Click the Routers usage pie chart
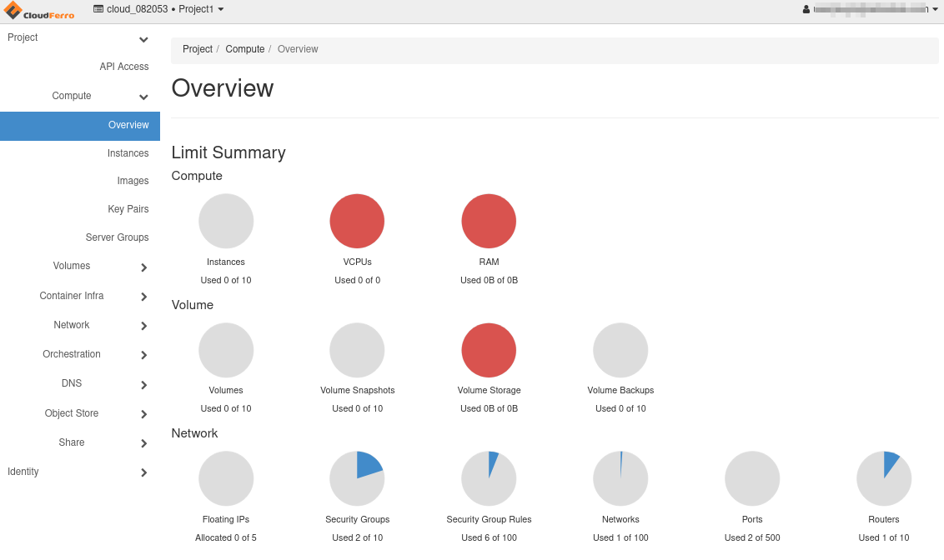Screen dimensions: 944x560 884,479
